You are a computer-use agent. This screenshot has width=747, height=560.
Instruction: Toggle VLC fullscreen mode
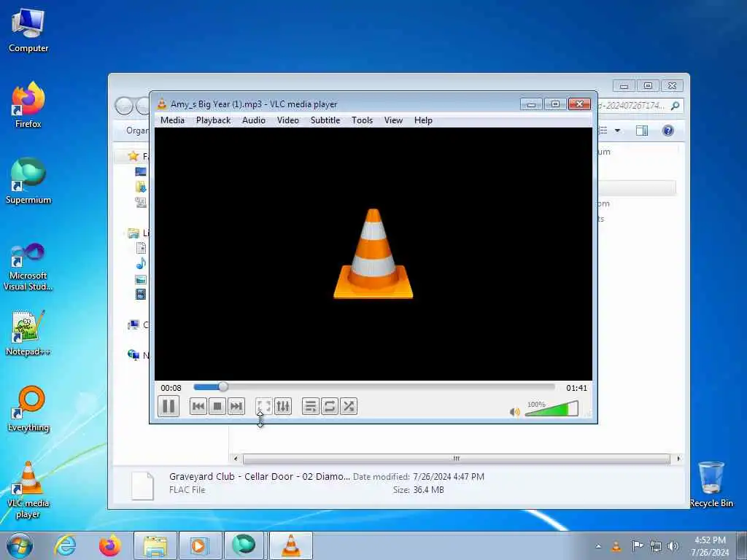coord(263,406)
